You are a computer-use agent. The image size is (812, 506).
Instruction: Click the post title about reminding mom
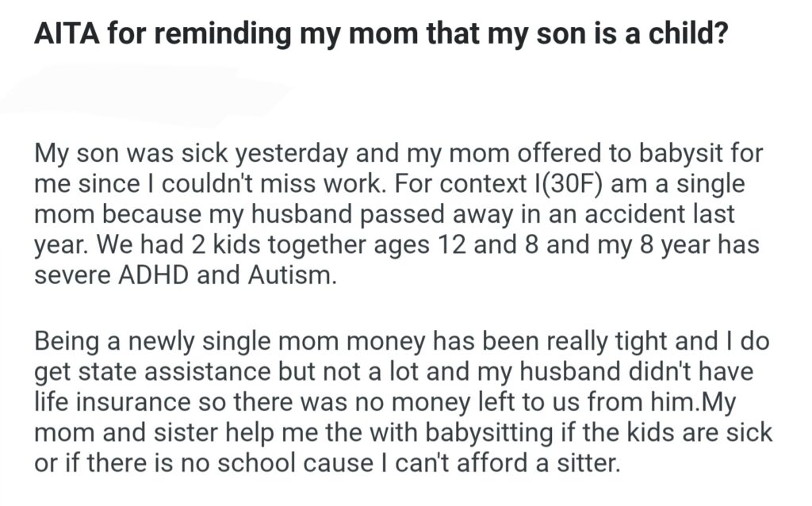tap(380, 36)
